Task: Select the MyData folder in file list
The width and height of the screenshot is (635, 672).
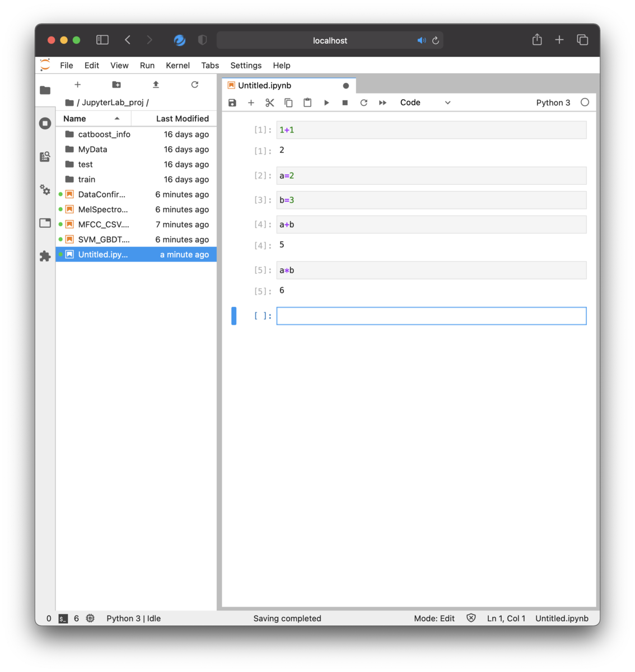Action: [136, 150]
